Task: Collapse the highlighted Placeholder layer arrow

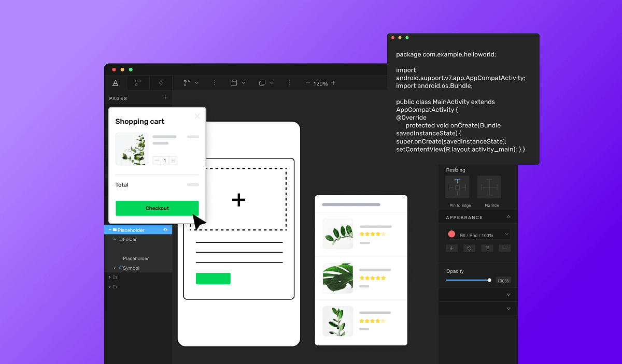Action: coord(110,230)
